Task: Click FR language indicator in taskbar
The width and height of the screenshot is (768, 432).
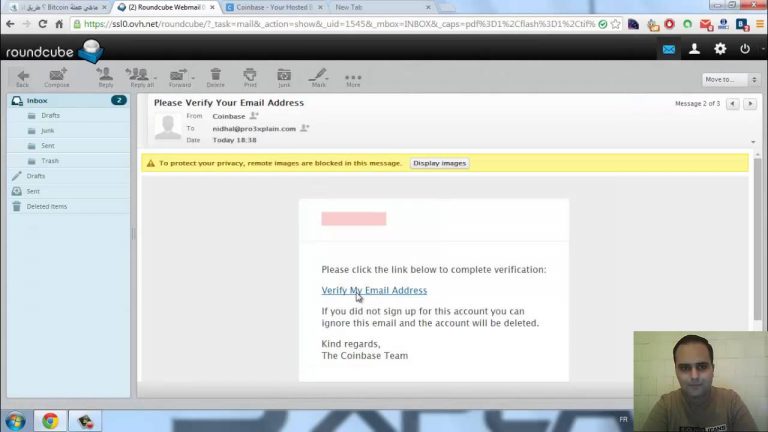Action: click(623, 419)
